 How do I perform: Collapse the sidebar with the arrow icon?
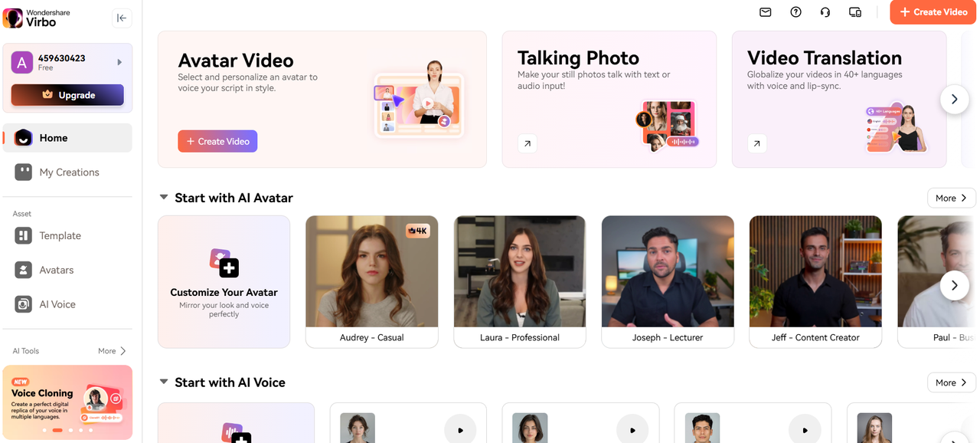pos(122,18)
